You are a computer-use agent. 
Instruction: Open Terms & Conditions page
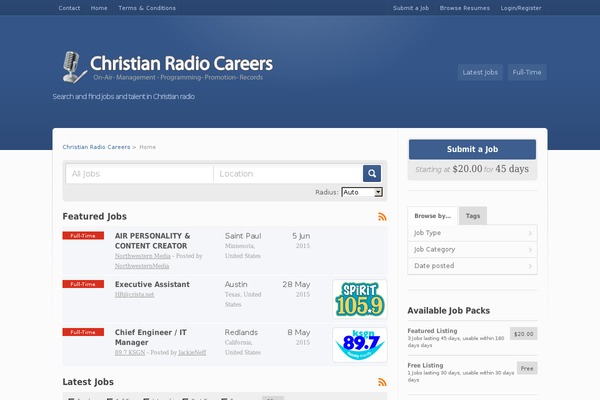147,8
